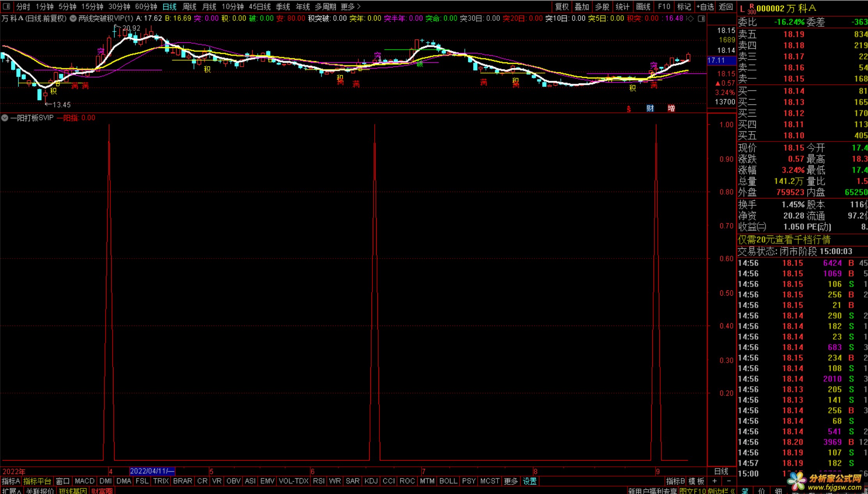Apply the KDJ indicator
Image resolution: width=868 pixels, height=494 pixels.
(371, 481)
